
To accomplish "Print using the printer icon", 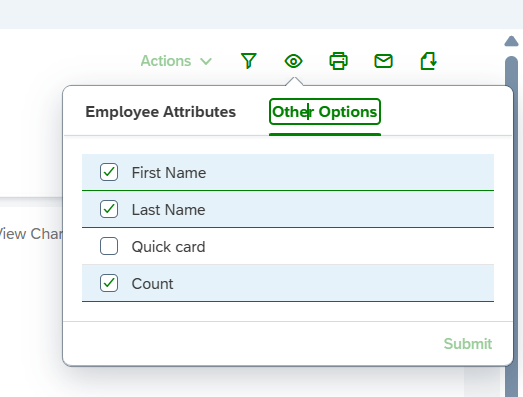I will coord(339,61).
